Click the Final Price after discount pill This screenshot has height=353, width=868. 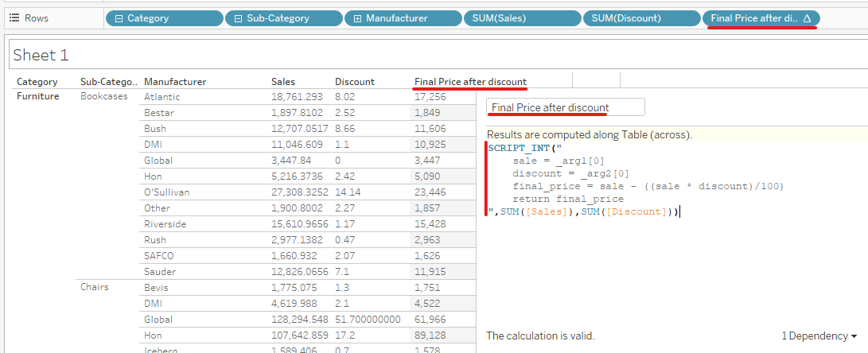coord(753,17)
